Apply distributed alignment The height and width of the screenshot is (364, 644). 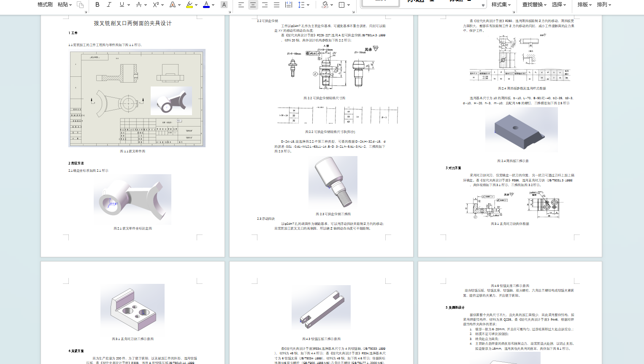[289, 5]
